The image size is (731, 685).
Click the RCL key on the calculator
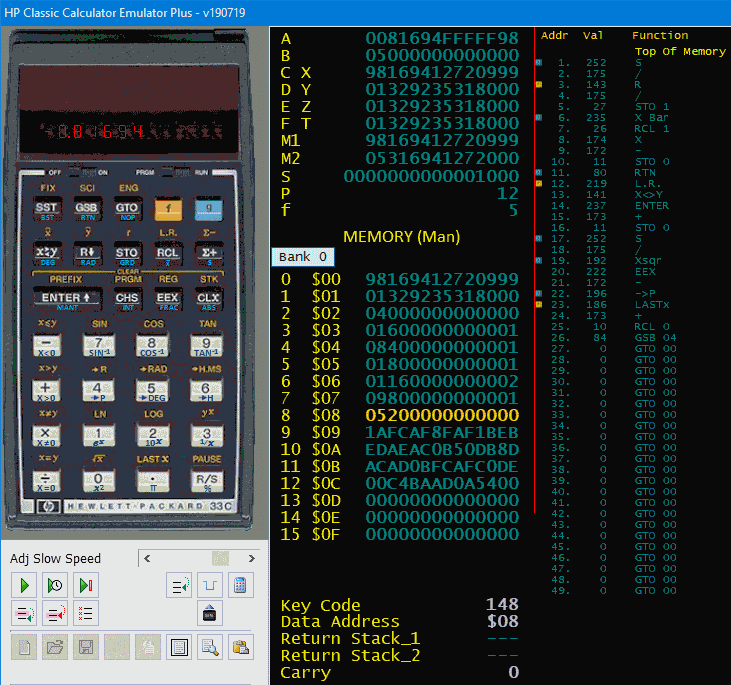[x=167, y=256]
